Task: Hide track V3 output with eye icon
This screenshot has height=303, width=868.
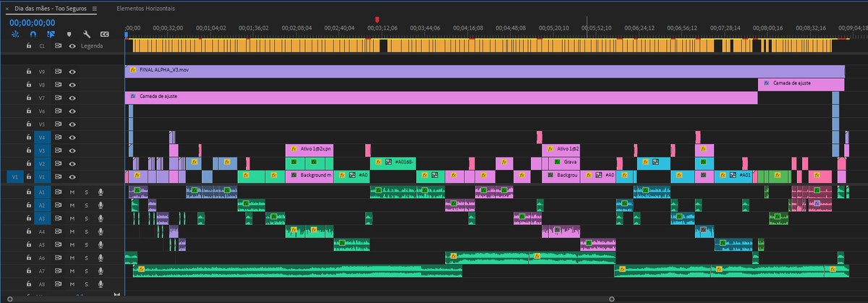Action: [72, 150]
